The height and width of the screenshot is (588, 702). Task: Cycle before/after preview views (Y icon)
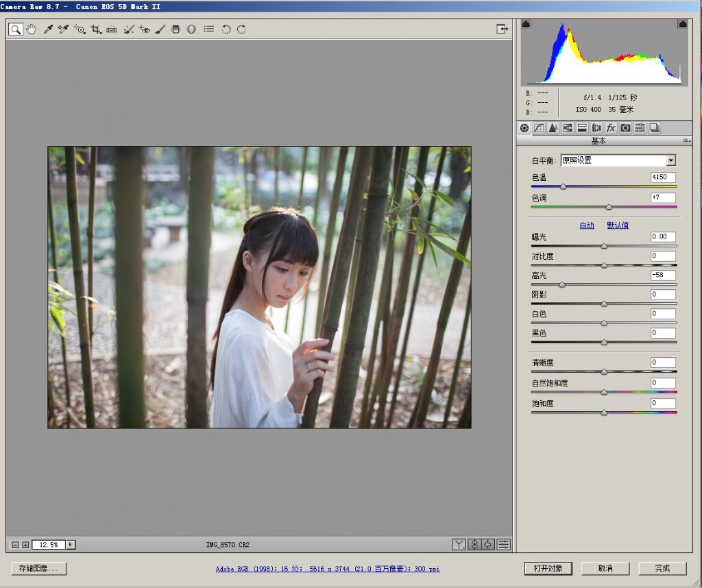tap(459, 544)
